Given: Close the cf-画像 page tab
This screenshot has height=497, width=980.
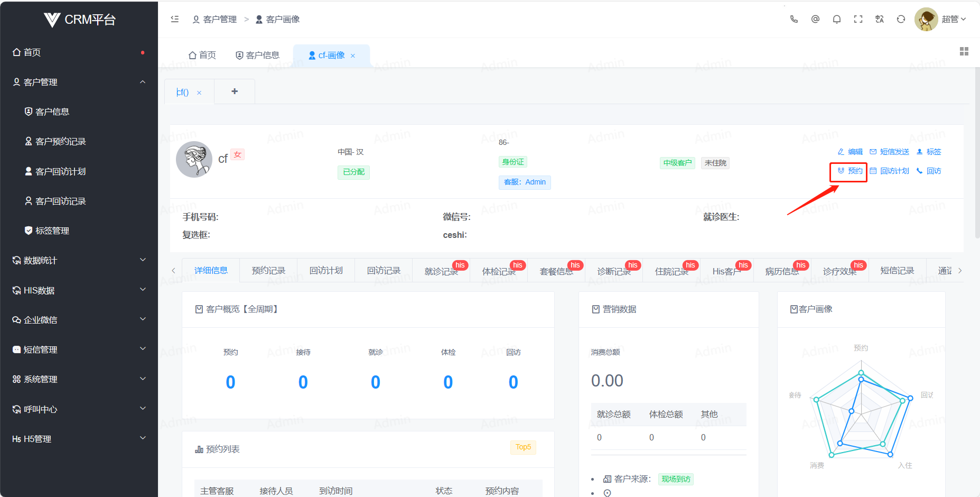Looking at the screenshot, I should coord(353,56).
